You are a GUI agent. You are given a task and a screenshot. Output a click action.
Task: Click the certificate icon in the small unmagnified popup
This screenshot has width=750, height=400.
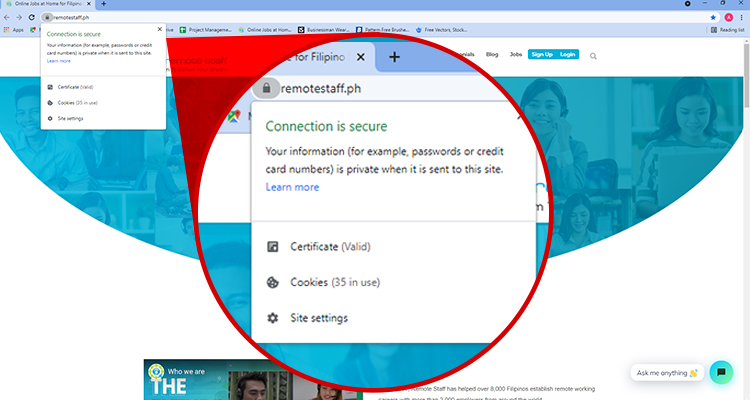[50, 87]
